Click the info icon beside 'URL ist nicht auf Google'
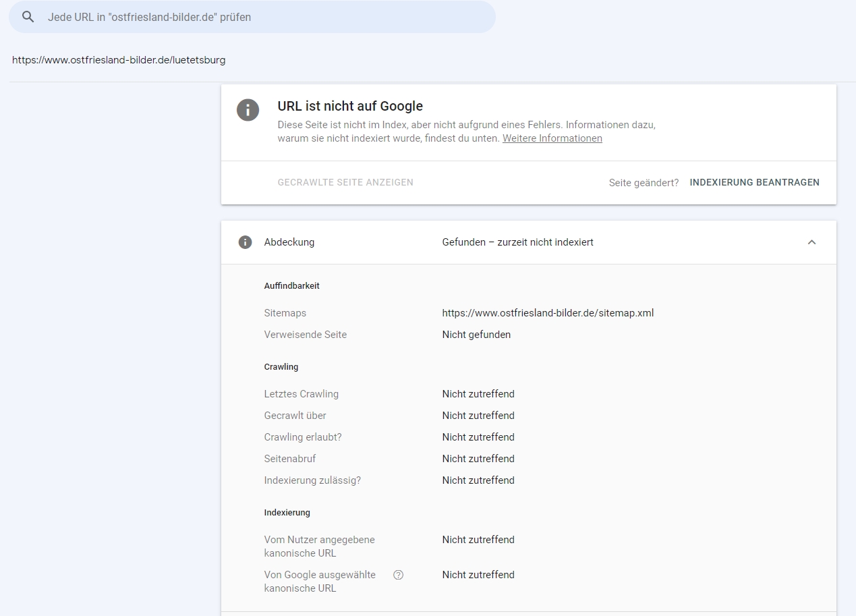 tap(248, 110)
